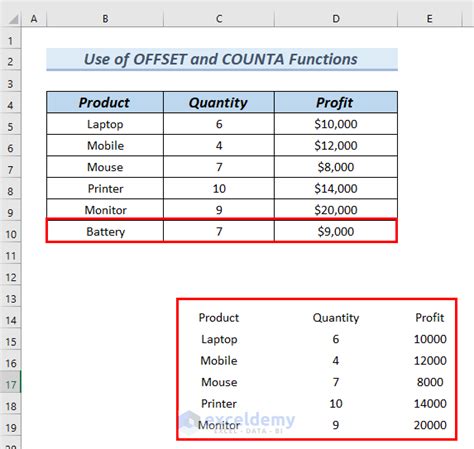
Task: Click 'Printer' in row 18
Action: tap(219, 404)
